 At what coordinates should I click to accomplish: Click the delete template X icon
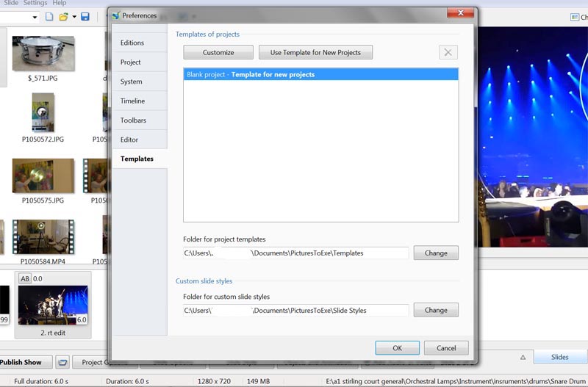coord(448,52)
